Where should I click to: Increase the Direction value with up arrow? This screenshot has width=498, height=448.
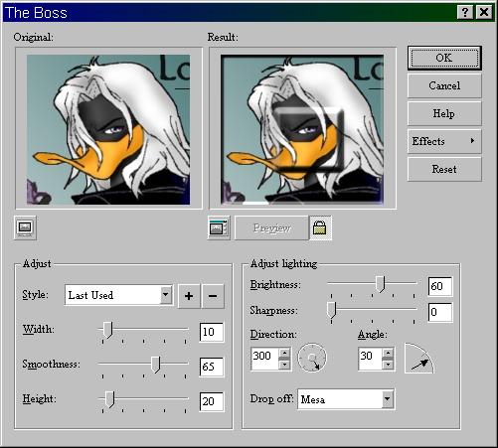pos(284,353)
